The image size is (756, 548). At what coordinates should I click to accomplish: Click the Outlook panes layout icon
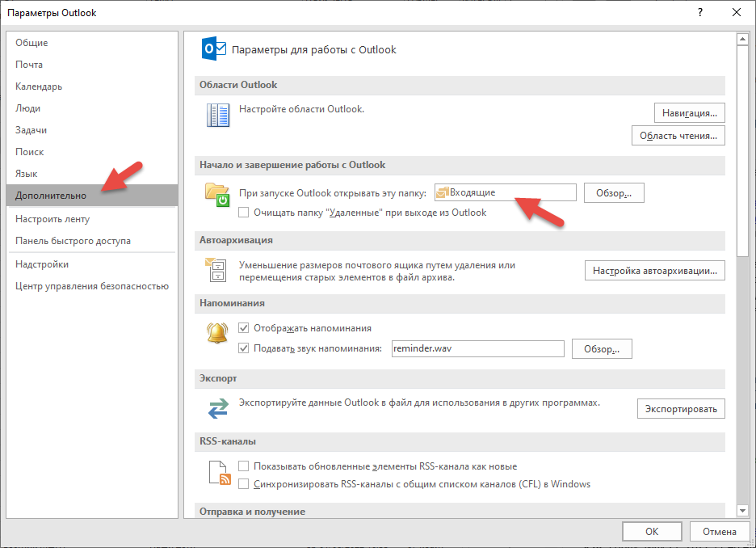click(218, 116)
